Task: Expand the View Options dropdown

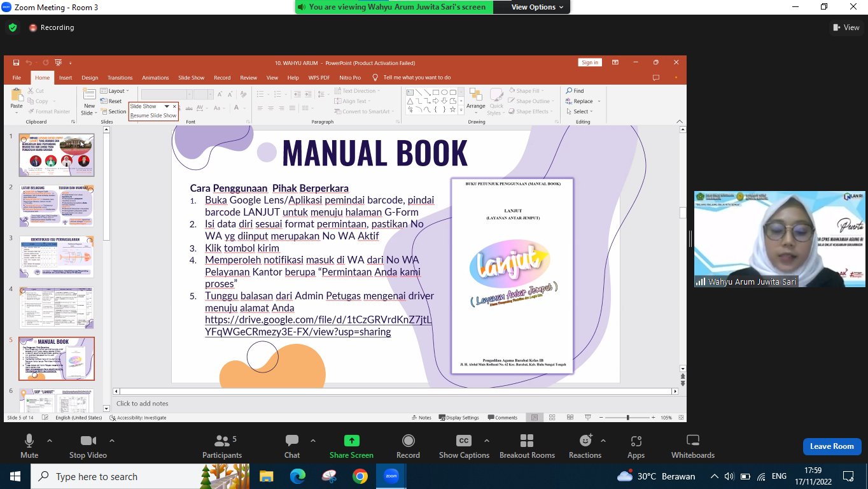Action: 538,7
